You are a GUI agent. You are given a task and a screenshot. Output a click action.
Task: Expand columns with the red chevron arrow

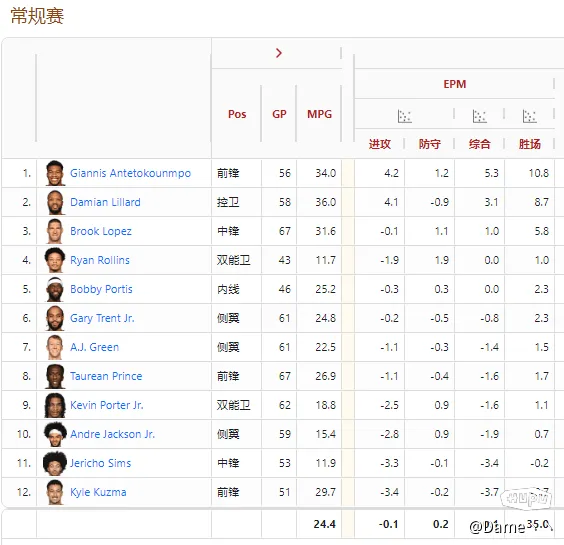(x=278, y=53)
